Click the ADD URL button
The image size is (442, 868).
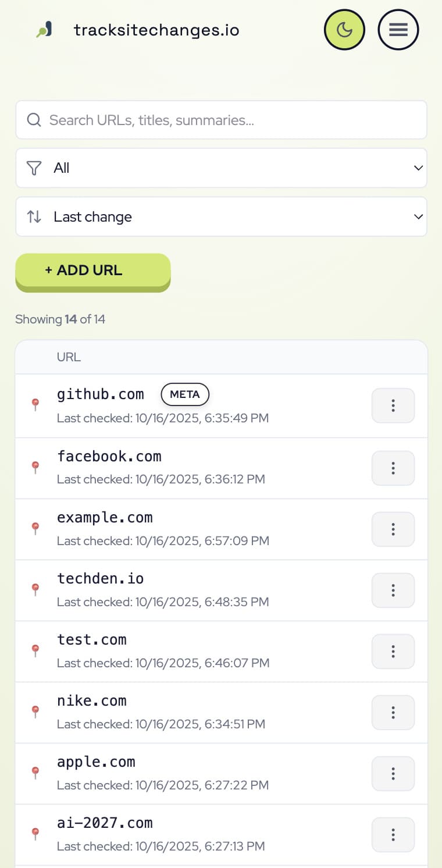[92, 270]
